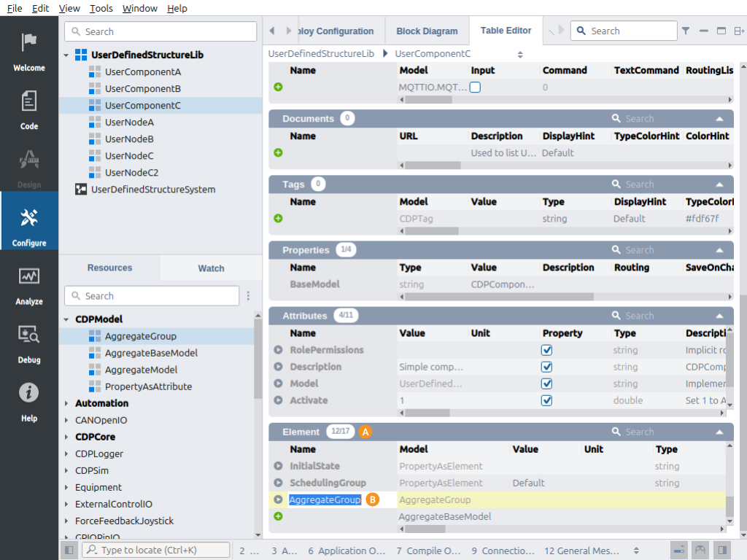
Task: Open the Connections output pane
Action: click(x=503, y=551)
